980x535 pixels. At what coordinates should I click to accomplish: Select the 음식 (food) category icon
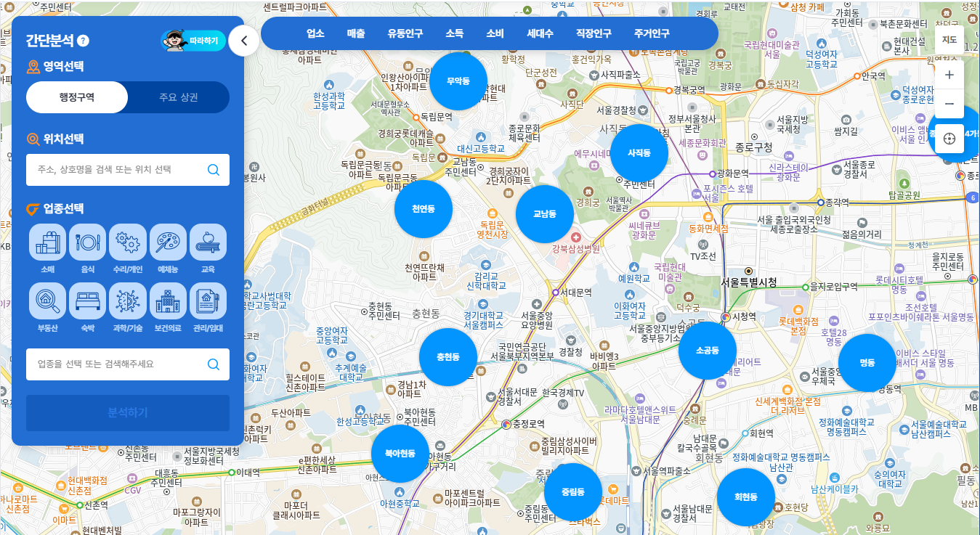88,242
